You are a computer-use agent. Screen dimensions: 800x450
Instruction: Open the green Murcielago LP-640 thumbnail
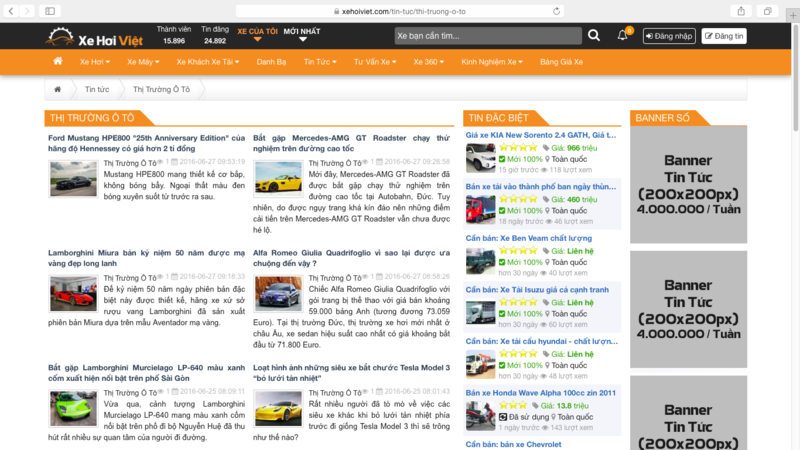[73, 408]
